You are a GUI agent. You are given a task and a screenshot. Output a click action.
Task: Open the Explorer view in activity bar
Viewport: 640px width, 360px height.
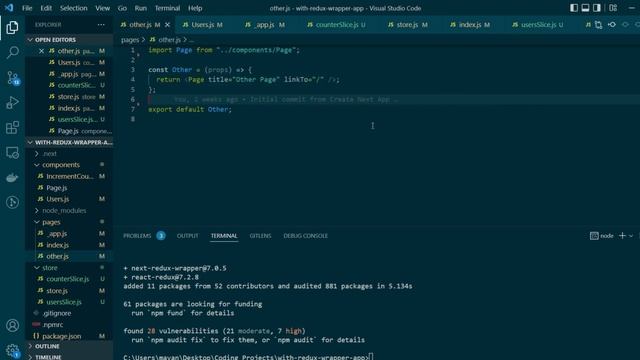click(x=12, y=27)
